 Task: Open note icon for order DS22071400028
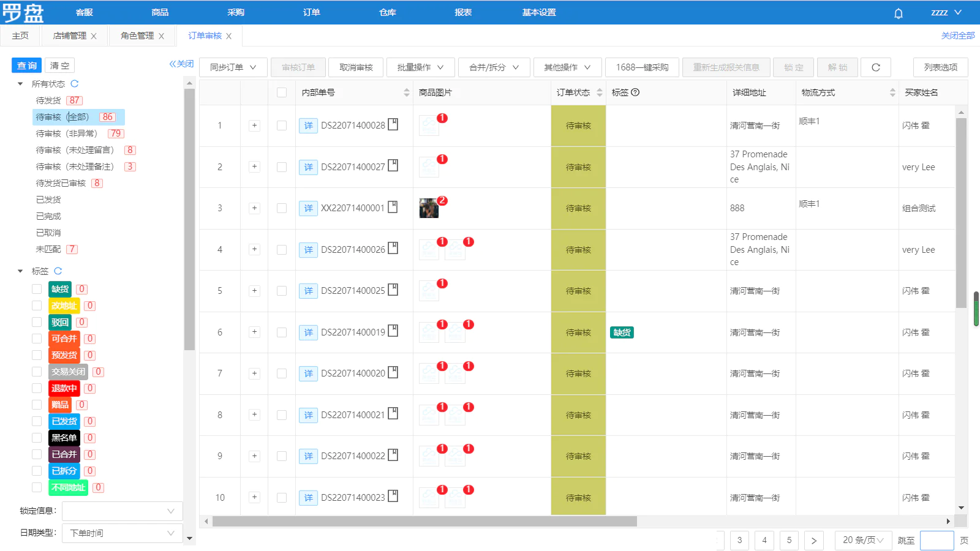(x=393, y=124)
